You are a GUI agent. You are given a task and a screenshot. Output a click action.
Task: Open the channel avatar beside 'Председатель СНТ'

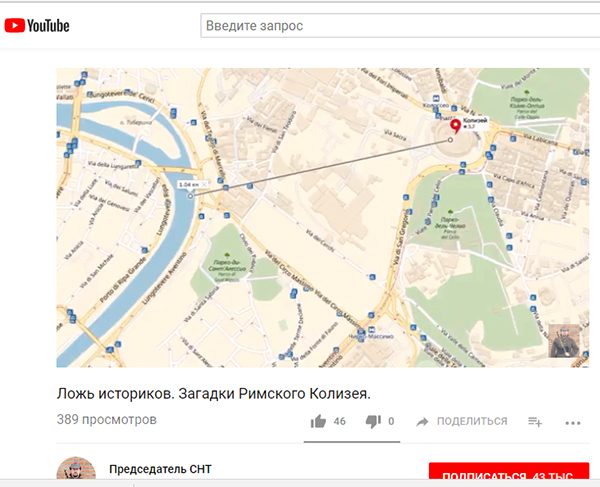pyautogui.click(x=76, y=468)
